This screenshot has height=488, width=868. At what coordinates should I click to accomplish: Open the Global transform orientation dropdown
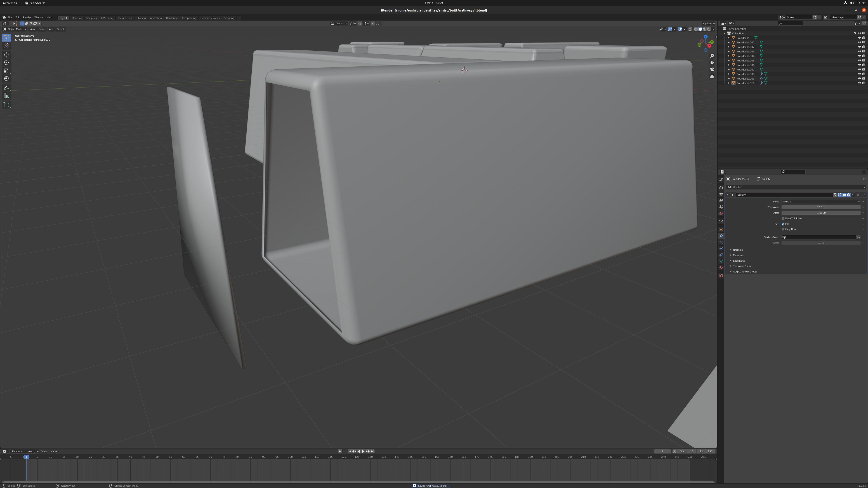339,23
